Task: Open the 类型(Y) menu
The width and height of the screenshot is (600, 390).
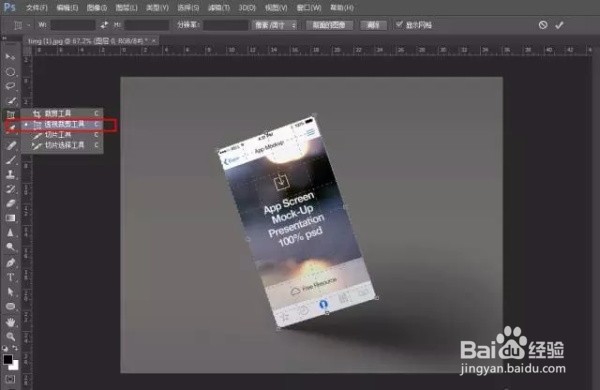Action: click(157, 8)
